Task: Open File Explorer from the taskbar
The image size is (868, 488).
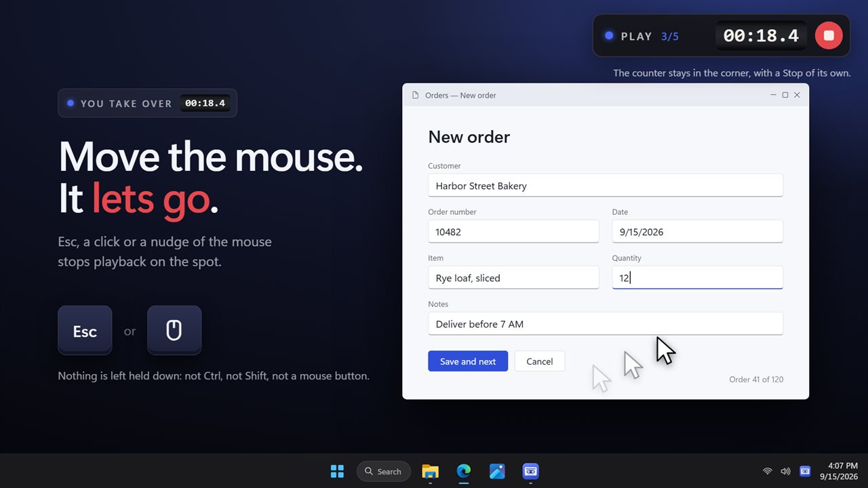Action: (x=430, y=471)
